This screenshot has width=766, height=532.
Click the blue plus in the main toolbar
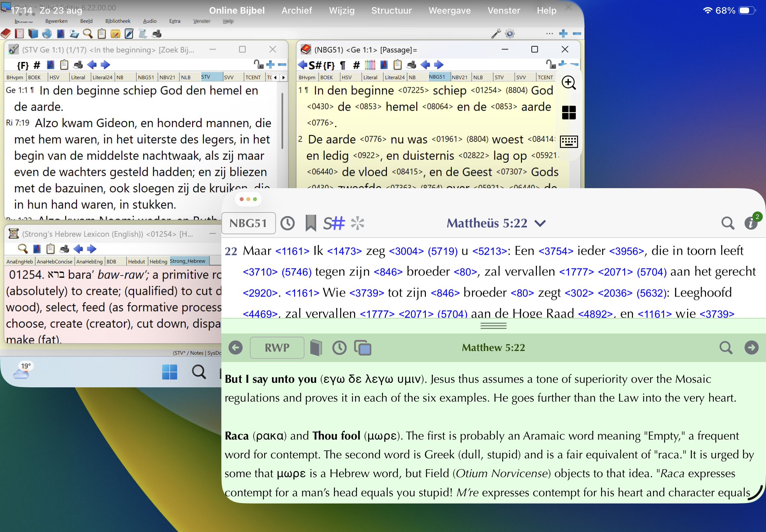coord(563,34)
